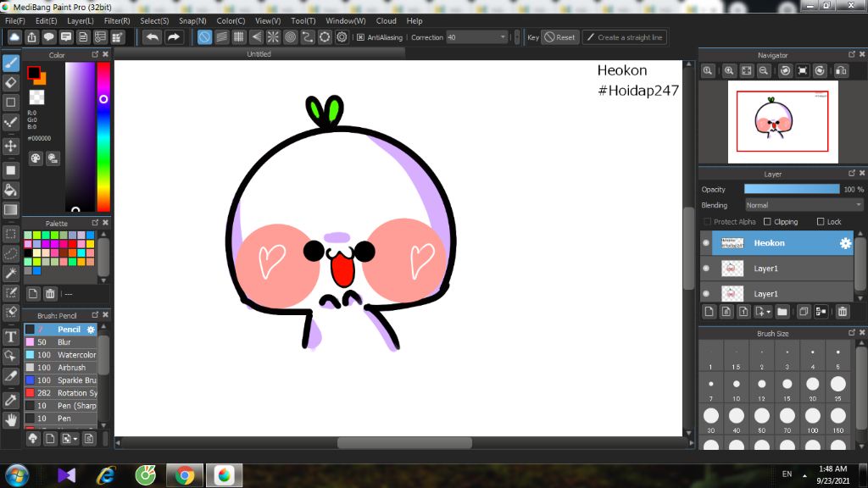The width and height of the screenshot is (868, 488).
Task: Select the Divide (knife) tool
Action: pos(10,375)
